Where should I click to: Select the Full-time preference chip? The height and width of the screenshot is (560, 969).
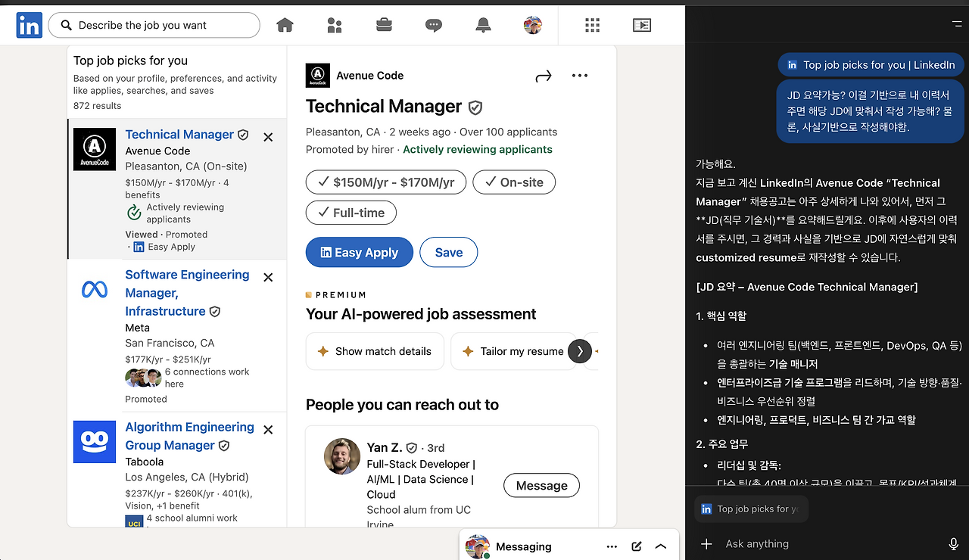pos(351,213)
